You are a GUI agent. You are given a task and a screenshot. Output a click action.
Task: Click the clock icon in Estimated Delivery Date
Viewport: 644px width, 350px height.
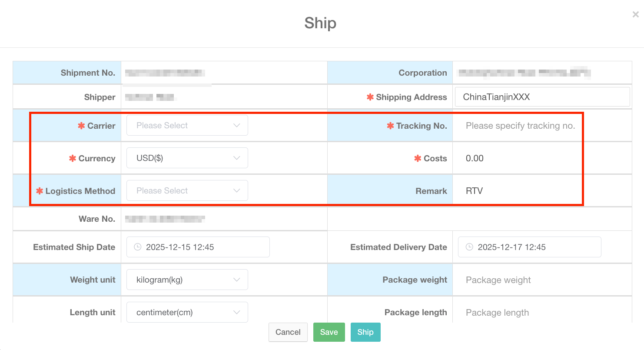click(x=469, y=247)
